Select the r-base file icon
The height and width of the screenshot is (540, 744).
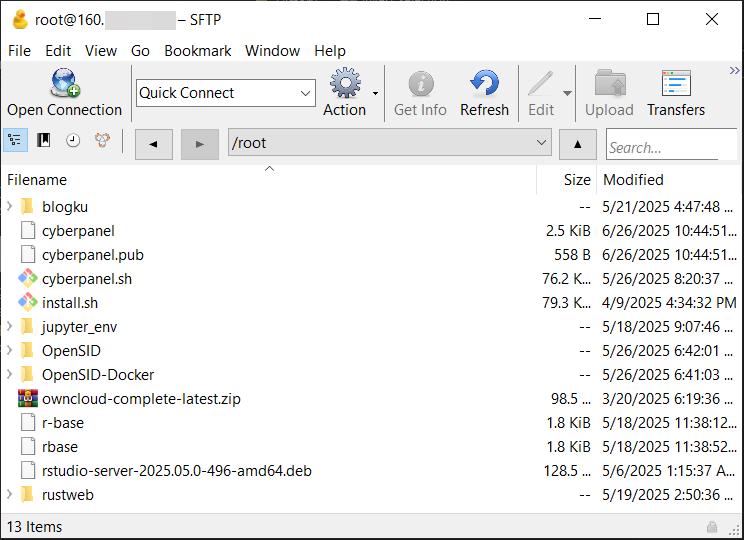(x=28, y=423)
